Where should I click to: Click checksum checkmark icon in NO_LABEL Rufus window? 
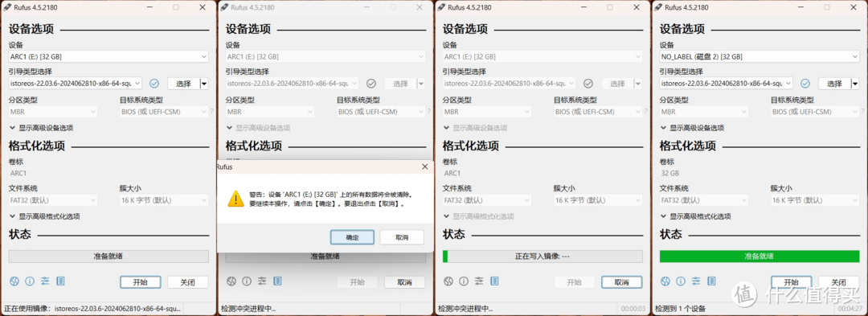point(805,83)
